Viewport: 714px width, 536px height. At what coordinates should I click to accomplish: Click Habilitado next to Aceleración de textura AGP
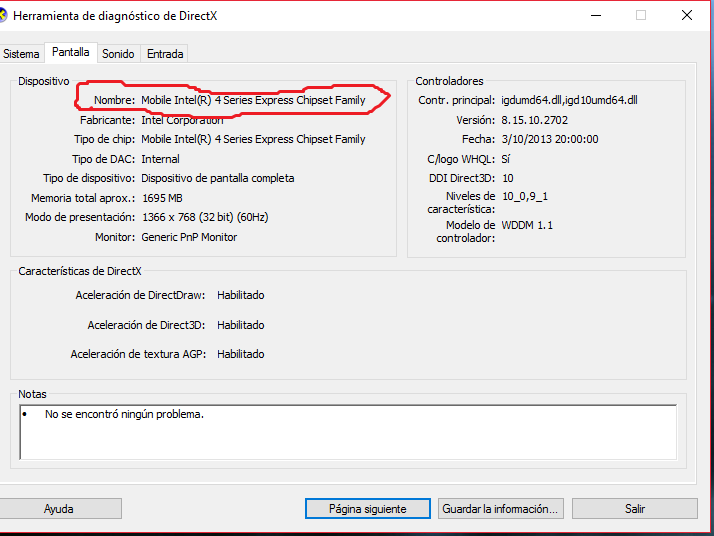click(240, 354)
